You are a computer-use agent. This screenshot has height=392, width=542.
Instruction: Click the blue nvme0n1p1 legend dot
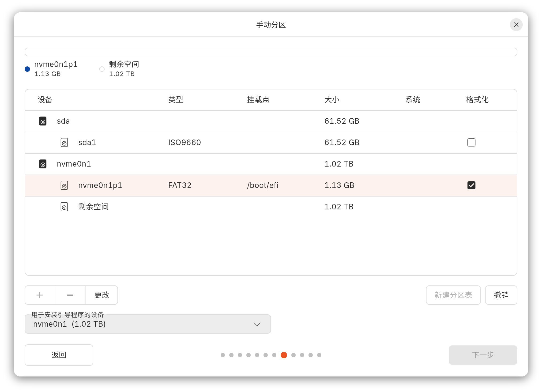27,69
